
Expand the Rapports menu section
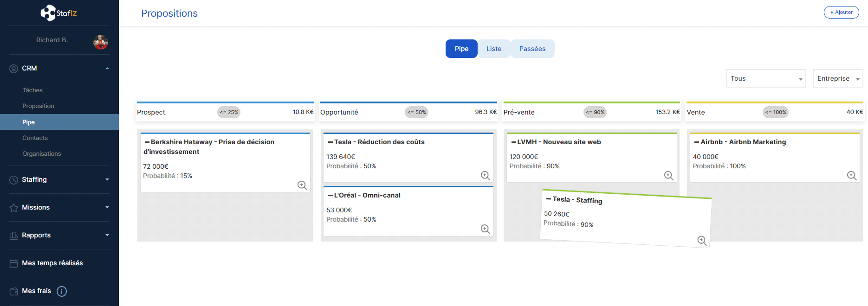pyautogui.click(x=107, y=235)
